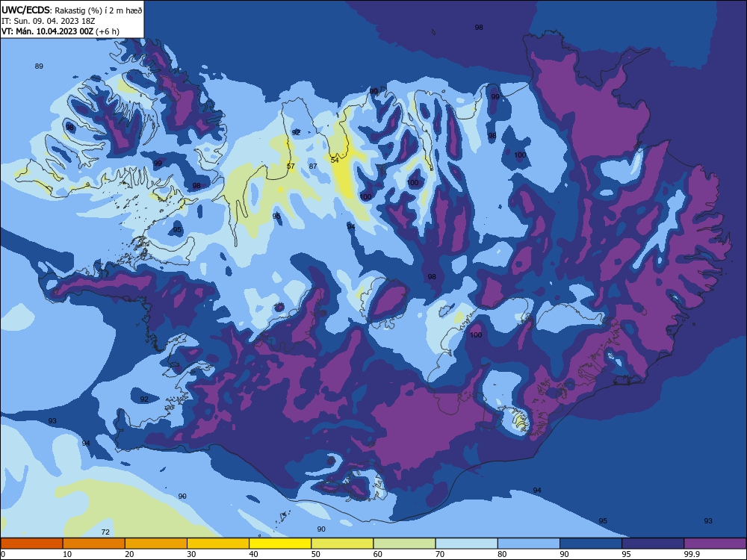Click the '(+6 h)' forecast offset text

point(108,31)
